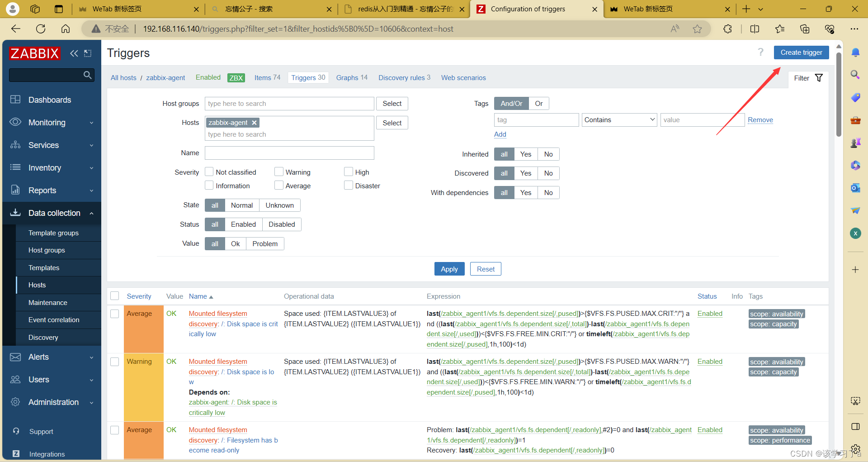Expand the Reports menu
The image size is (868, 462).
52,191
